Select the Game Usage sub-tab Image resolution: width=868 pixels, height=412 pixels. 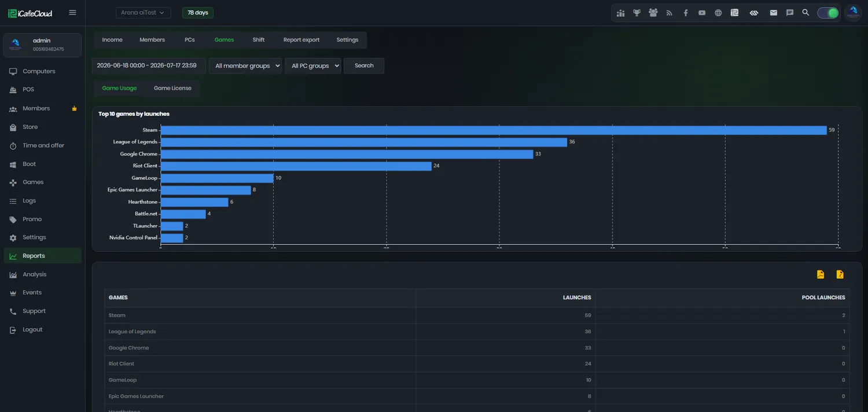click(119, 89)
